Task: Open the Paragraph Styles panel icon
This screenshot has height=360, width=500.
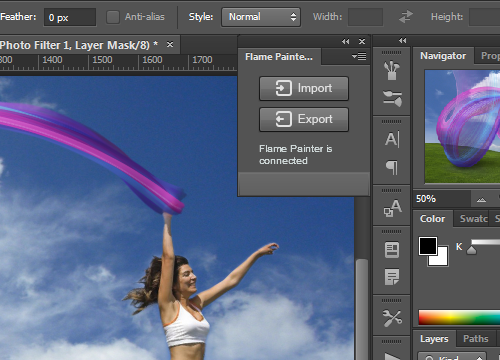Action: (x=392, y=249)
